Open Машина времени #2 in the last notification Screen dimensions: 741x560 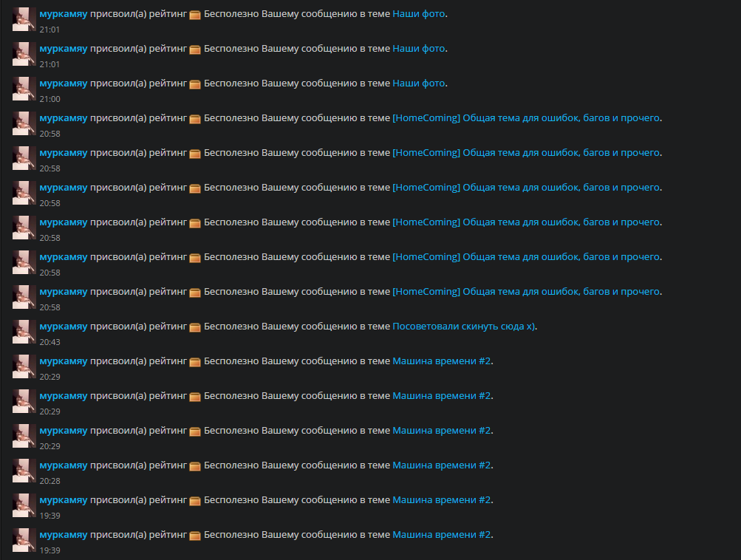pyautogui.click(x=441, y=534)
